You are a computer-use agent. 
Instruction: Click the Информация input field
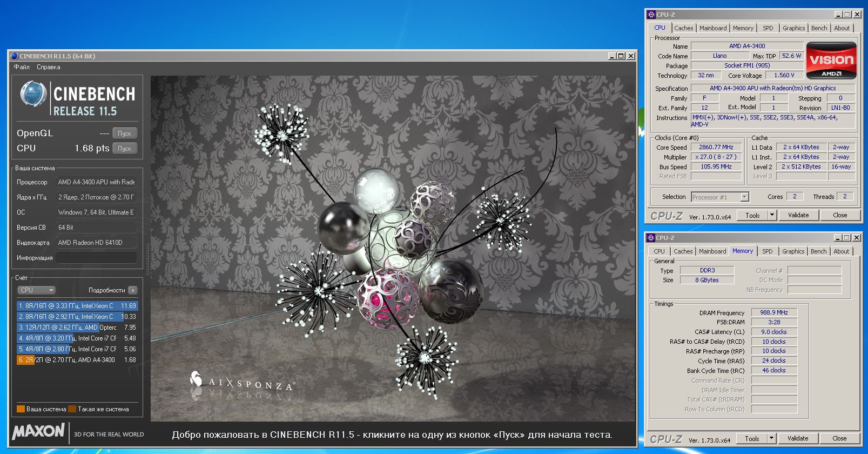click(x=96, y=258)
